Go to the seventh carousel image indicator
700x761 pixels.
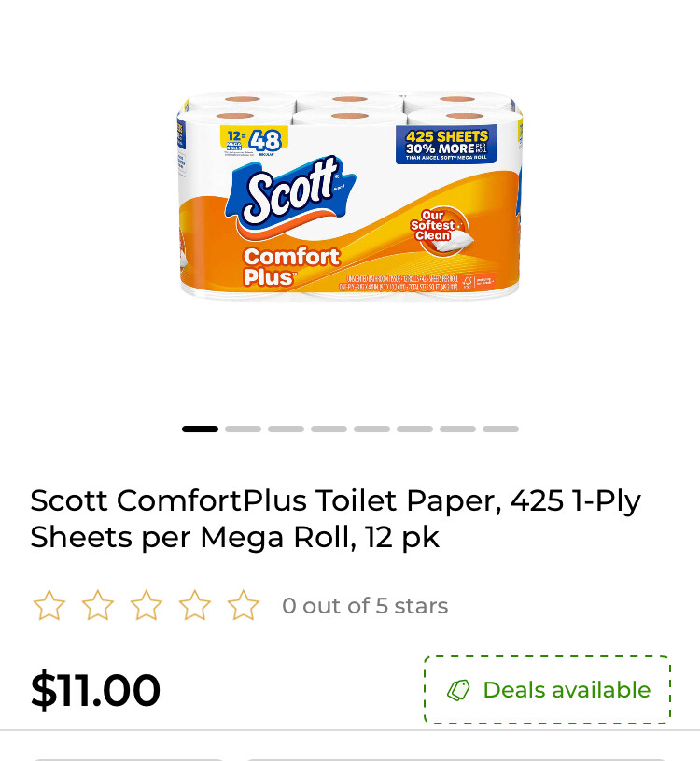pos(457,429)
